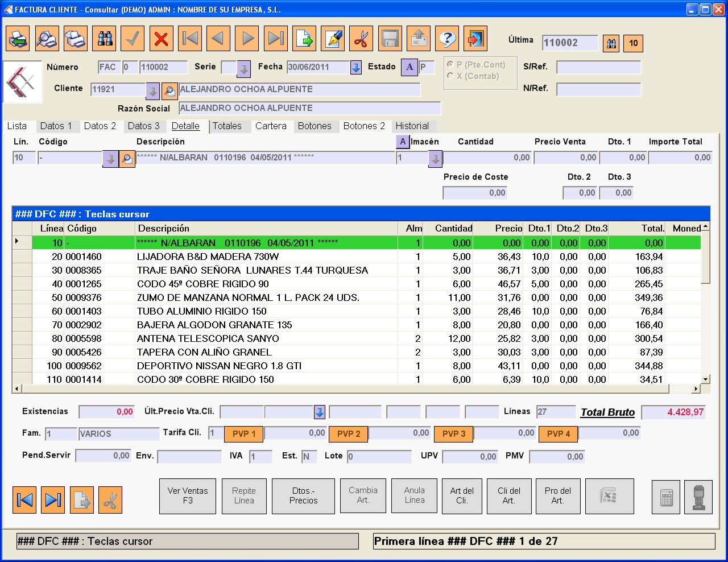728x562 pixels.
Task: Click the S/Ref. input field
Action: pos(599,68)
